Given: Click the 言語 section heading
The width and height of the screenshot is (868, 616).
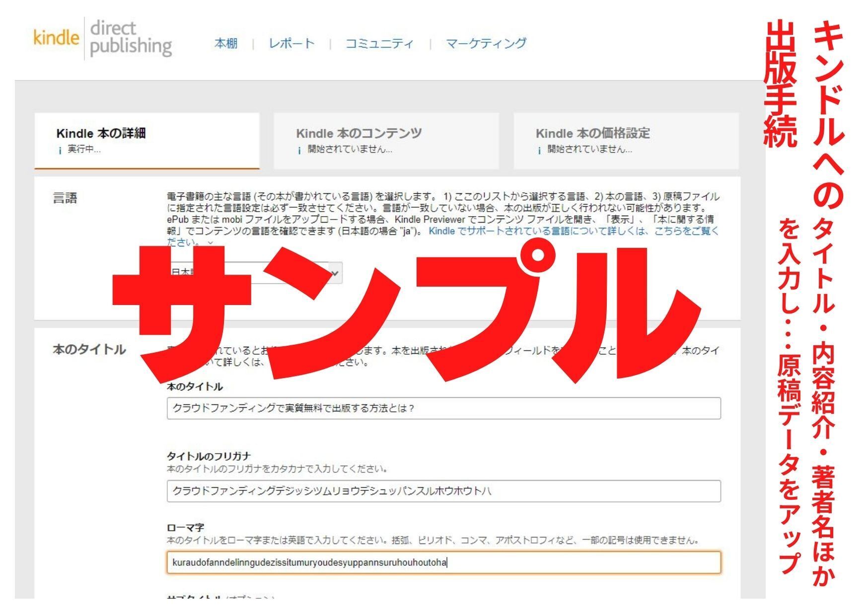Looking at the screenshot, I should [x=65, y=198].
